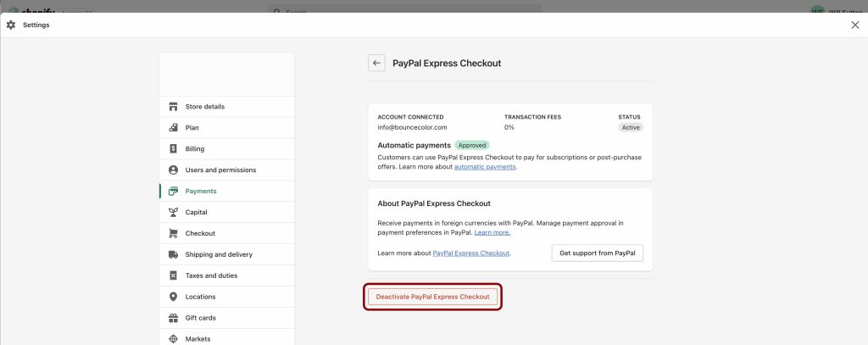This screenshot has height=345, width=868.
Task: Open the Billing settings page
Action: click(227, 149)
